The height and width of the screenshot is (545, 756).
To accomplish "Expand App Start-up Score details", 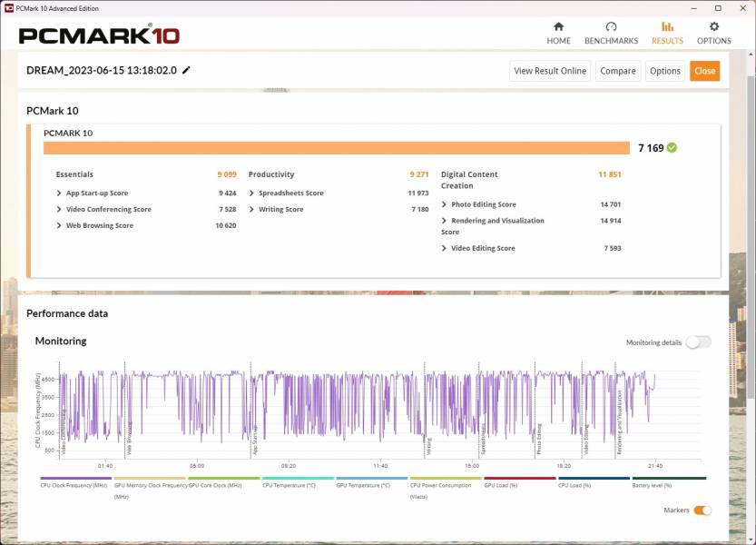I will pyautogui.click(x=59, y=193).
